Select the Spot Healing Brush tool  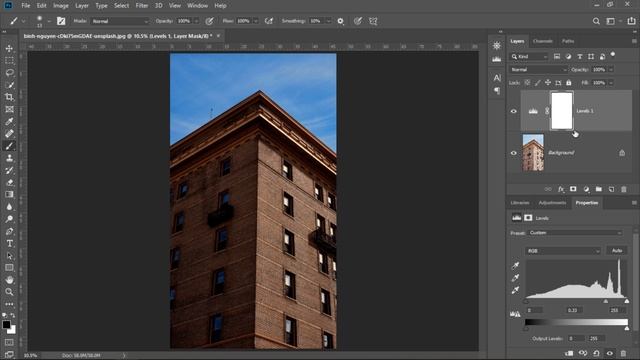click(x=9, y=133)
